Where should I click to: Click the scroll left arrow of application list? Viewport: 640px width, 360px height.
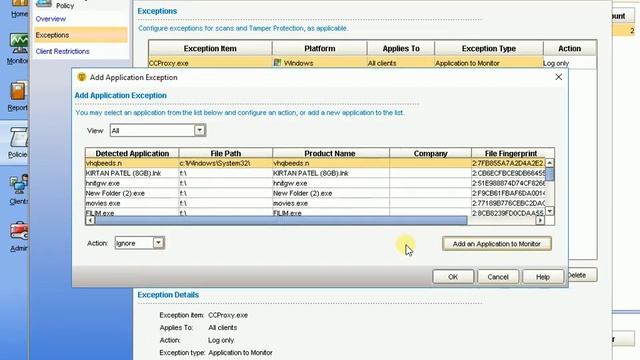pos(90,220)
